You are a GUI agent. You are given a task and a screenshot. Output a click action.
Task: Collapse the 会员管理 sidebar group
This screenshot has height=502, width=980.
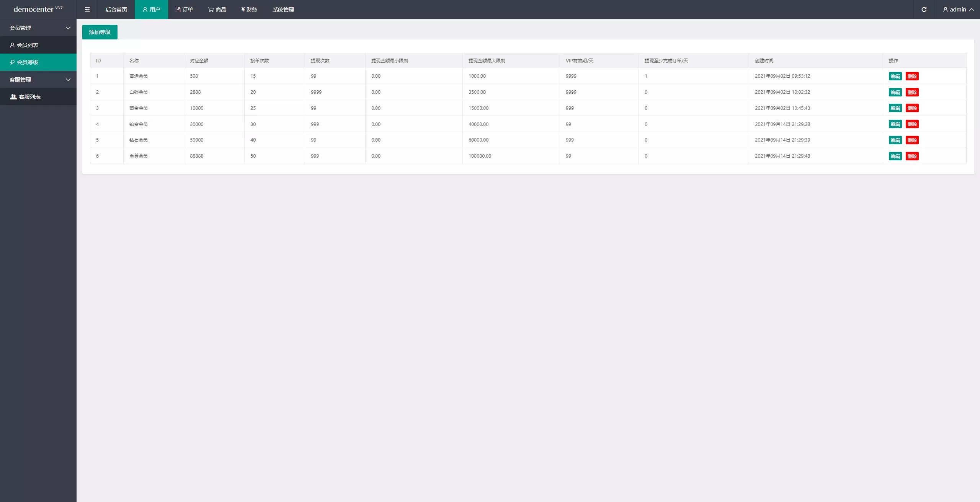click(68, 28)
